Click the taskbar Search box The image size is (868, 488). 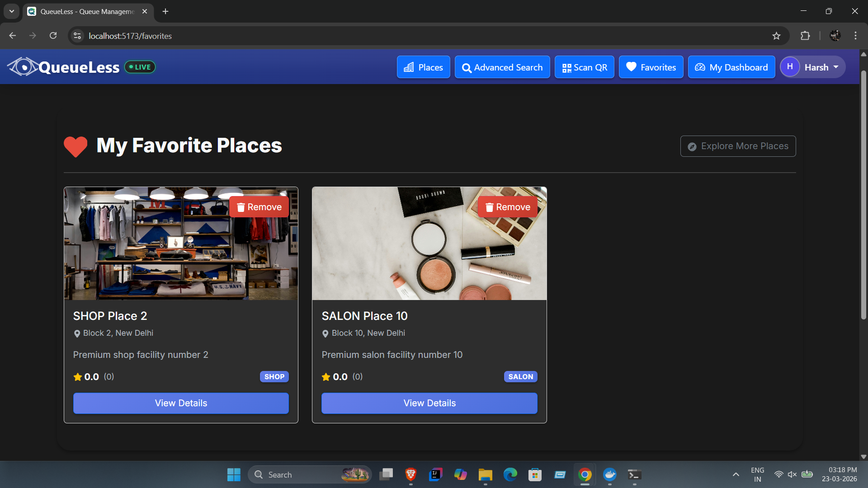pos(309,475)
